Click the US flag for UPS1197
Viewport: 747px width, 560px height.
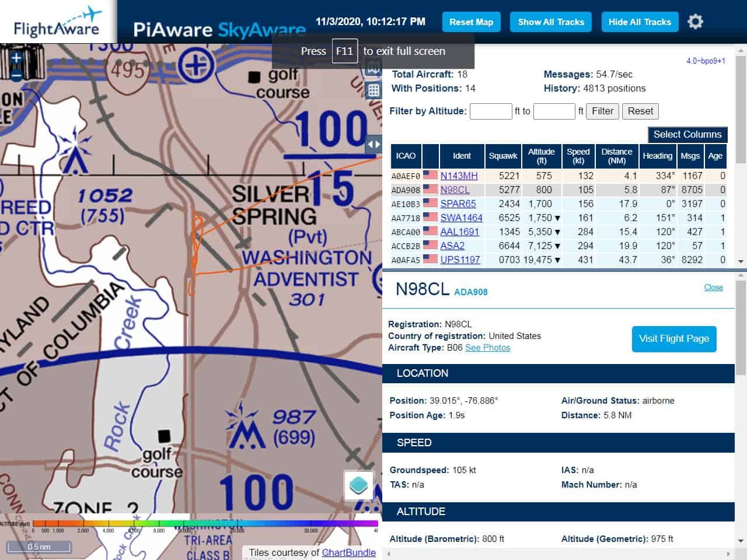point(430,259)
